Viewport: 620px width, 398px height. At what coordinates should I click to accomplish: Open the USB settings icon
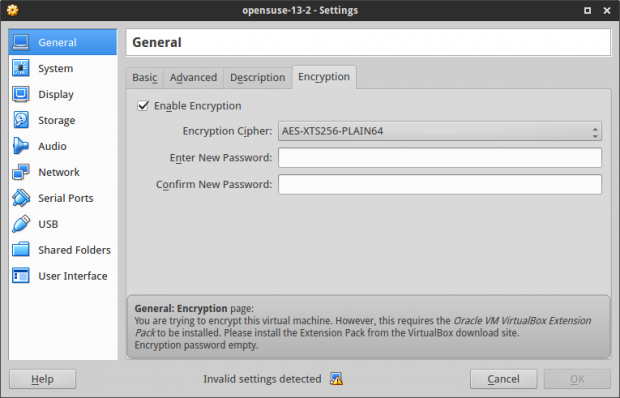click(21, 224)
